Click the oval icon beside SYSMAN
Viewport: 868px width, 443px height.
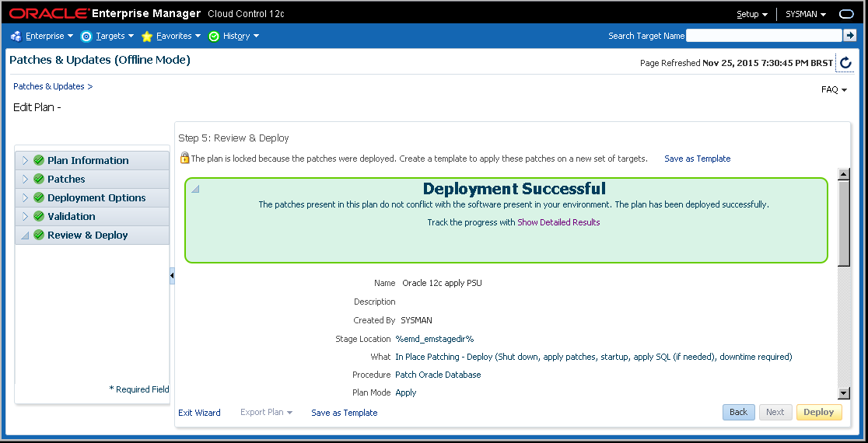point(847,15)
